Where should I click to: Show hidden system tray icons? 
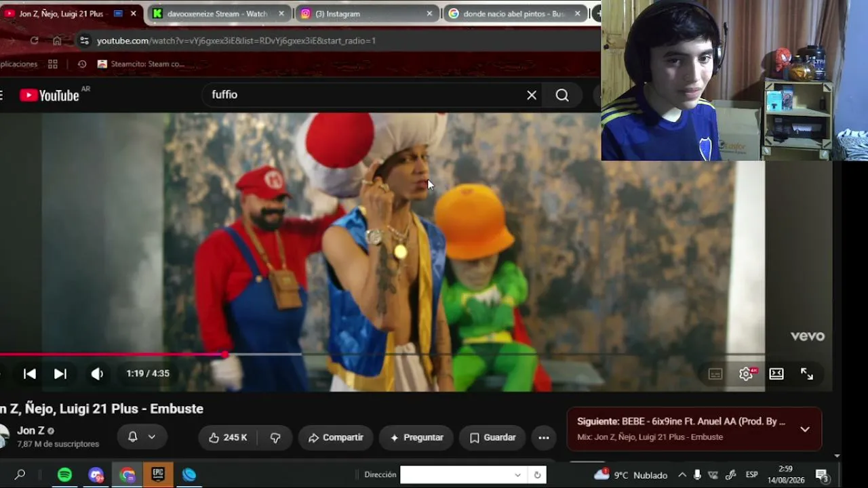click(x=682, y=475)
